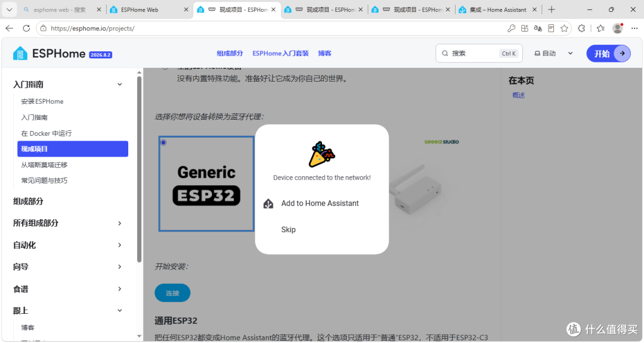
Task: Switch to the esphome web 搜索 tab
Action: [61, 10]
